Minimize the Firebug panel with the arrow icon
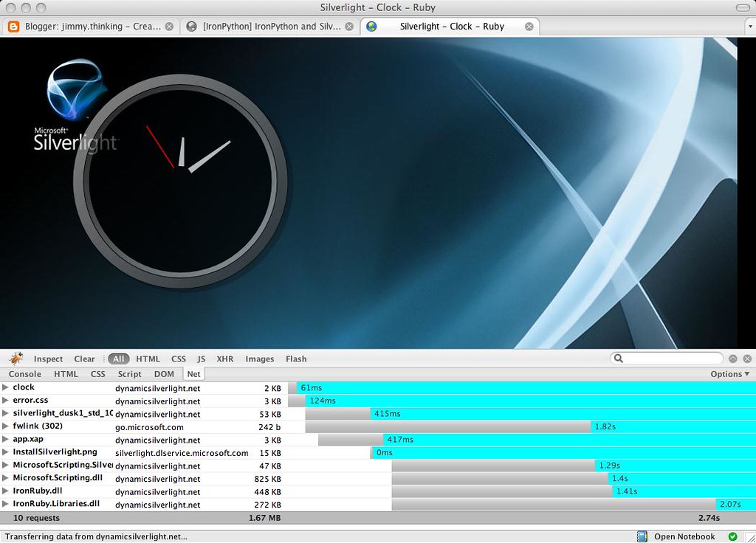Viewport: 756px width, 543px height. [x=733, y=359]
